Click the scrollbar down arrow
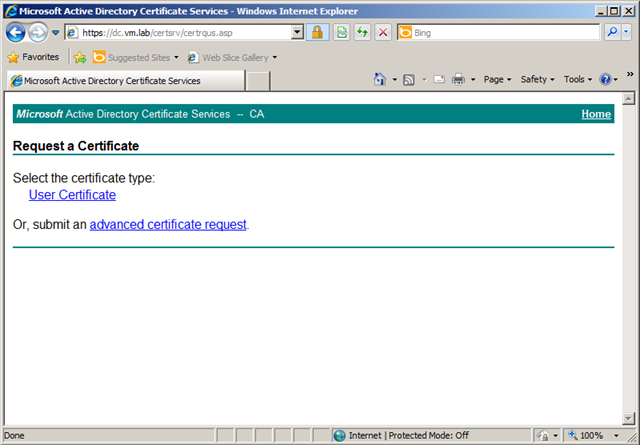 [x=629, y=418]
